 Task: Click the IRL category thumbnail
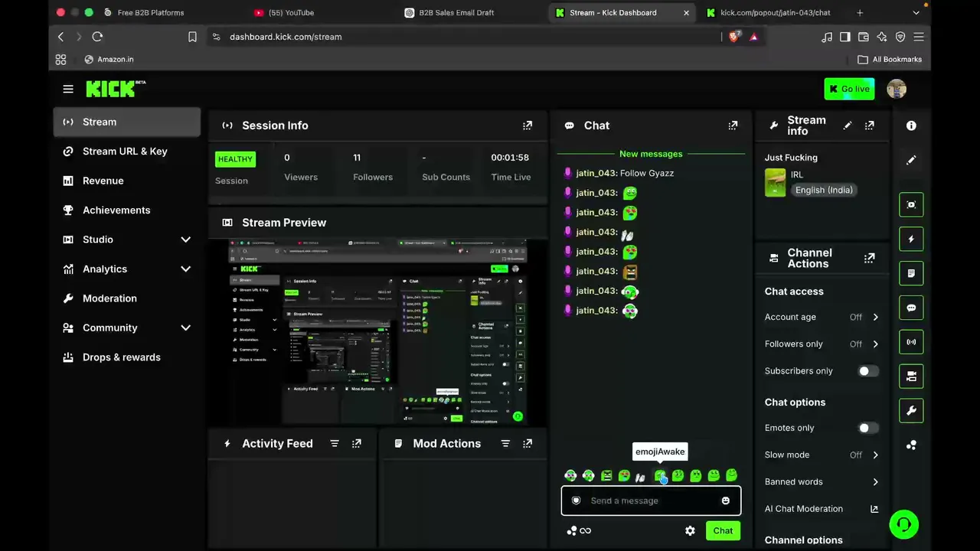pyautogui.click(x=776, y=183)
